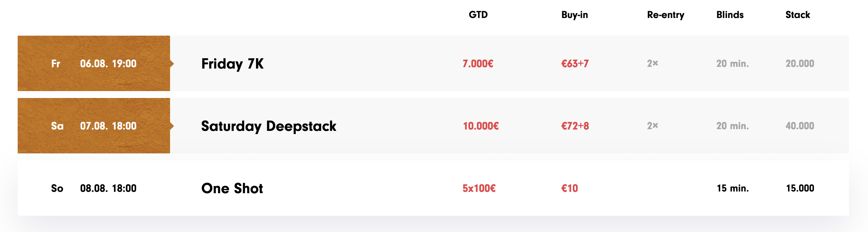The image size is (868, 232).
Task: Click the 40.000 stack value
Action: (x=799, y=126)
